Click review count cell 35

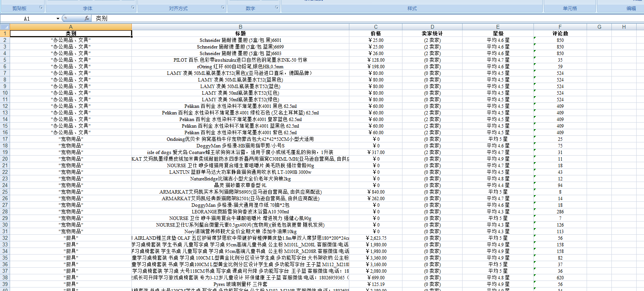coord(560,60)
